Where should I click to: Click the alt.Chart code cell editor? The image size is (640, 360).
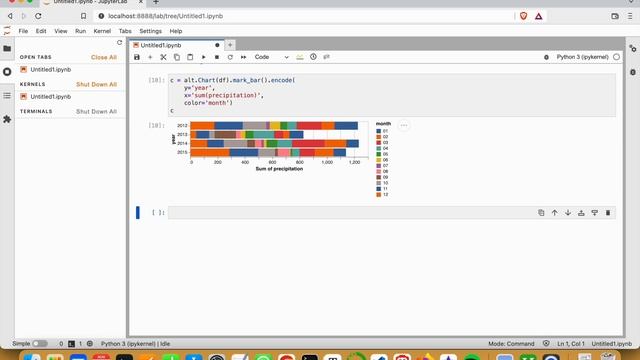point(392,96)
